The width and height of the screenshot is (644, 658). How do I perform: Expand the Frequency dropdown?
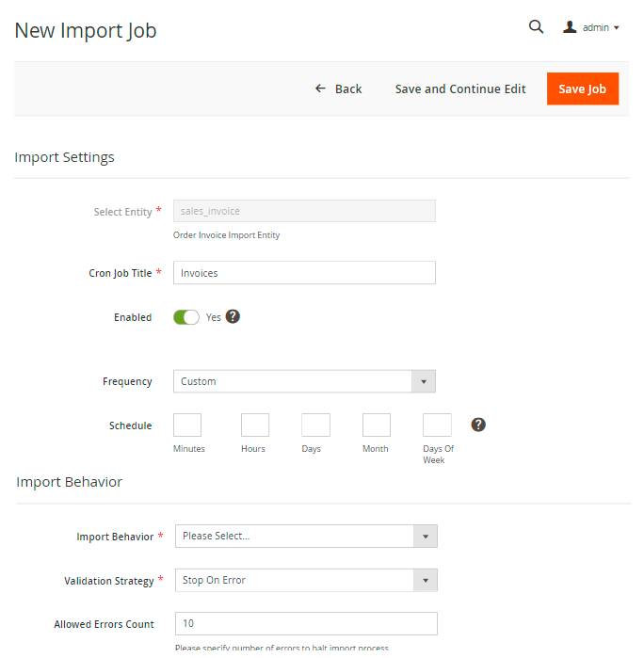pos(304,381)
